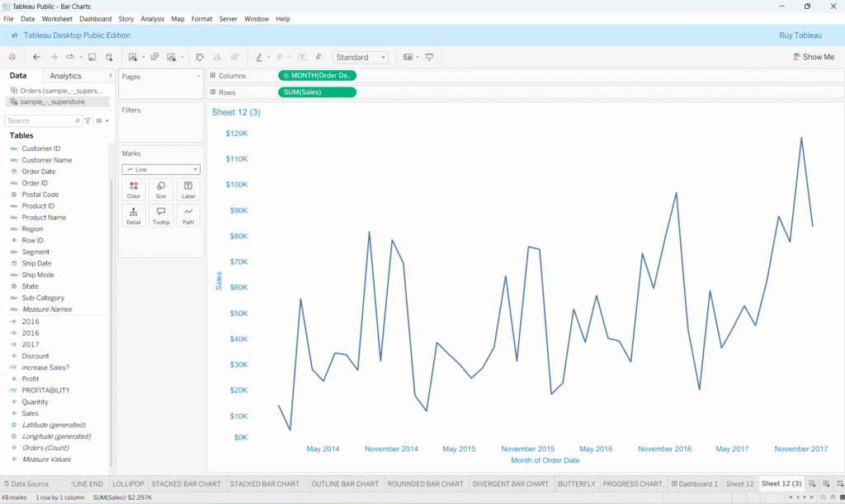Image resolution: width=845 pixels, height=504 pixels.
Task: Open the Presentation mode icon
Action: pos(429,58)
